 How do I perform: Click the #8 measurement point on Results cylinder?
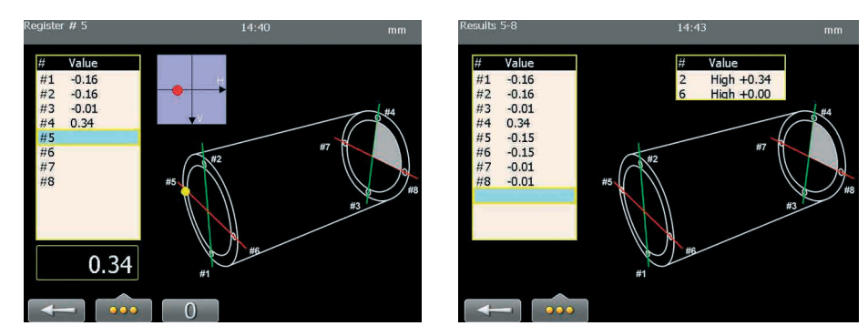(841, 172)
